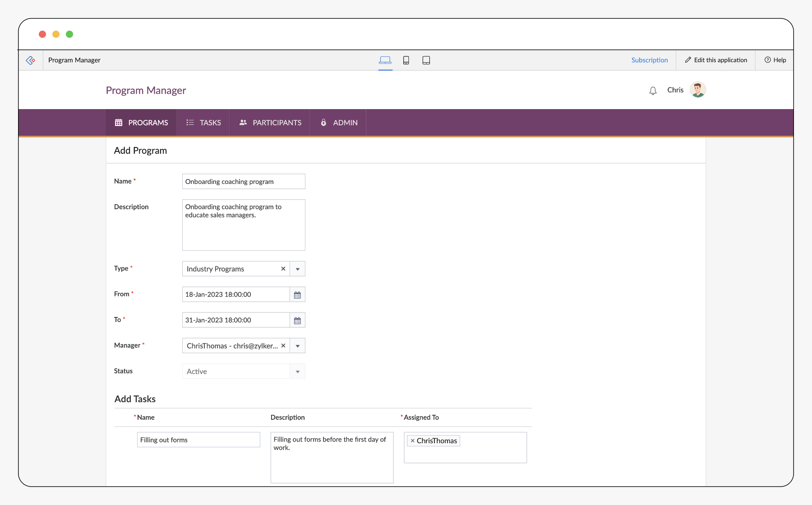Click Edit this application
Screen dimensions: 812x505
click(x=716, y=60)
